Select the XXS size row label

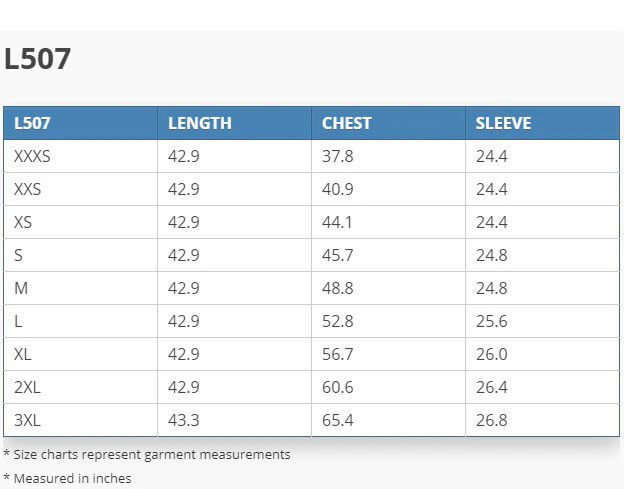point(28,189)
